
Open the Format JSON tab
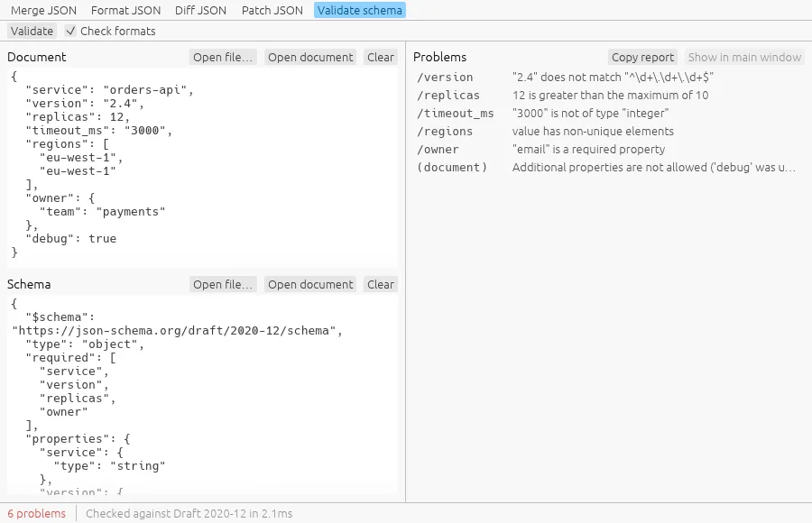click(125, 10)
